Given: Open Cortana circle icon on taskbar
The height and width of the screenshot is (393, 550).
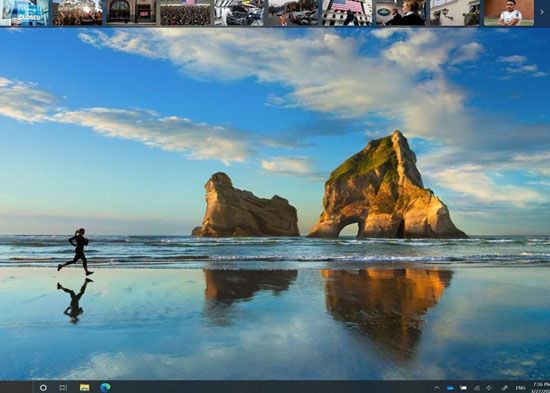Looking at the screenshot, I should pyautogui.click(x=43, y=387).
